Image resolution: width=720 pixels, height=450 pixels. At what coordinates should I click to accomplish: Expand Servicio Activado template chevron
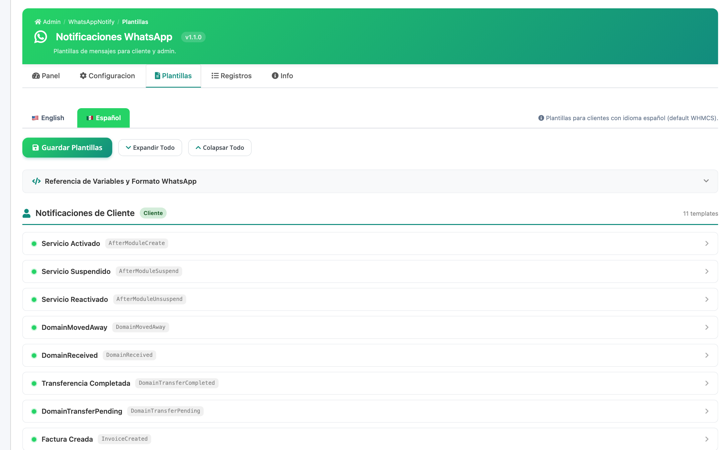pyautogui.click(x=707, y=243)
